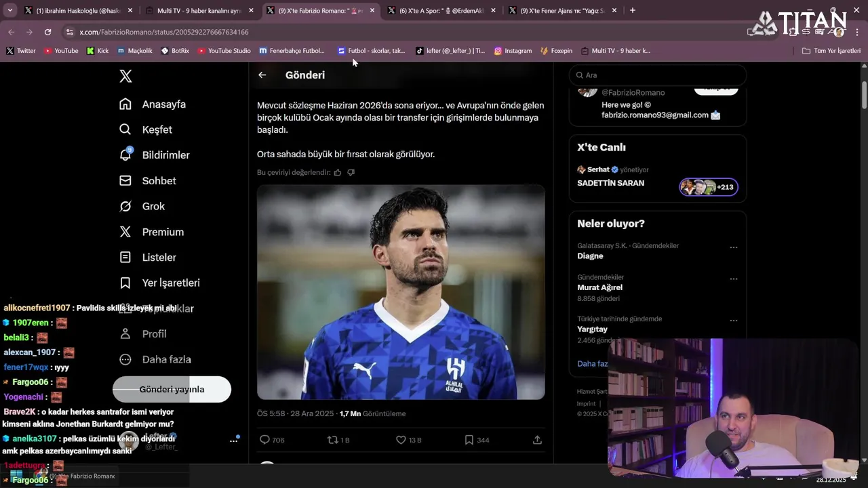Click the reply icon showing 706
Screen dimensions: 868x488
coord(272,440)
